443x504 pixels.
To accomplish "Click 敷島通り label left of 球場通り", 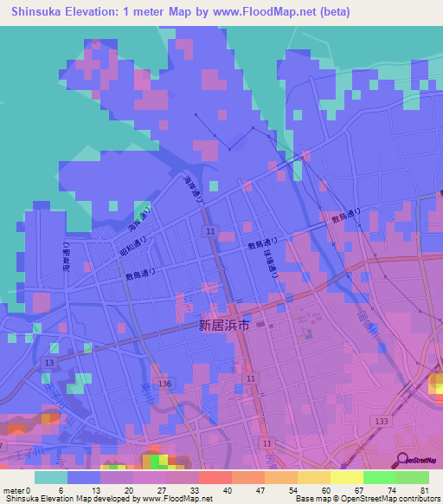I will pos(262,243).
